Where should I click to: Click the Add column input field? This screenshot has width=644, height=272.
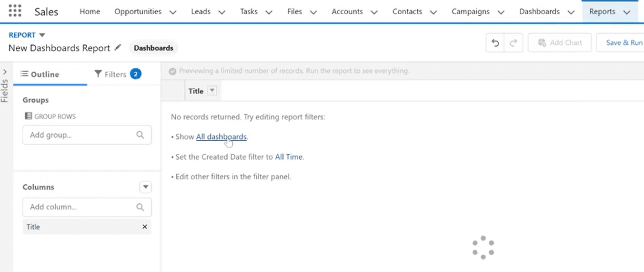87,207
